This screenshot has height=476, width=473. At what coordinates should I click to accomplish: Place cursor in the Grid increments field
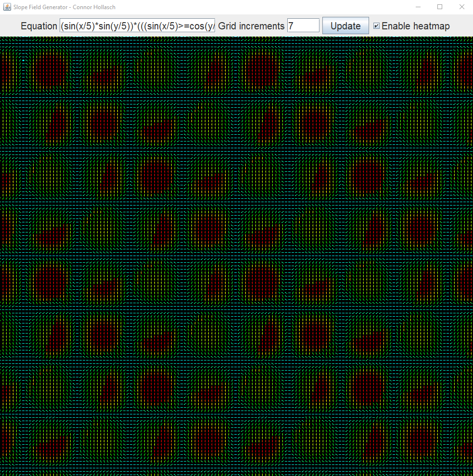tap(302, 26)
